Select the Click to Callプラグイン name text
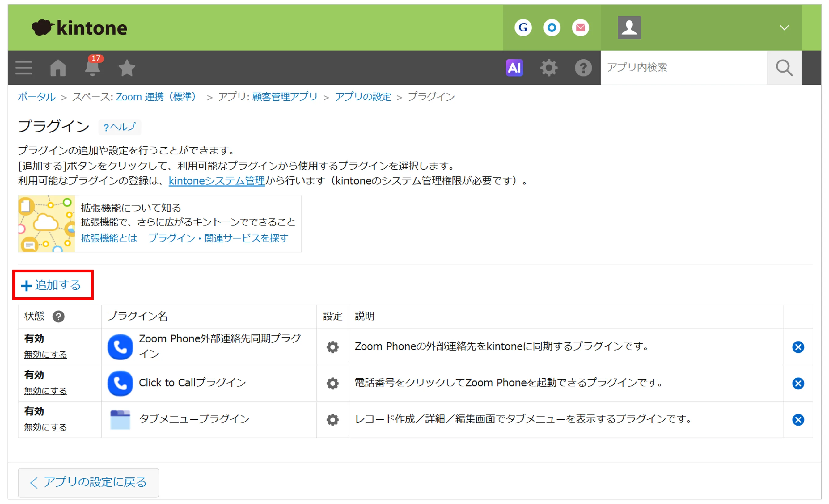The height and width of the screenshot is (504, 829). pyautogui.click(x=192, y=383)
